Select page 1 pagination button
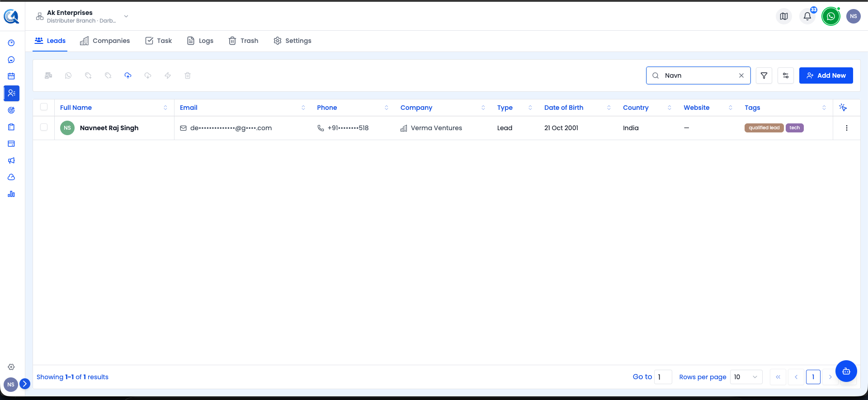Viewport: 868px width, 400px height. click(813, 377)
